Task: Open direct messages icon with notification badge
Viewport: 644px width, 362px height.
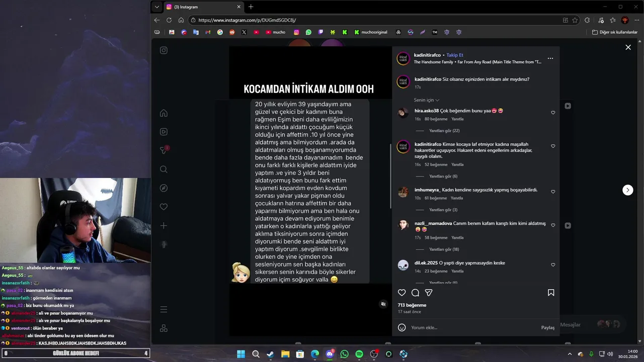Action: tap(164, 150)
